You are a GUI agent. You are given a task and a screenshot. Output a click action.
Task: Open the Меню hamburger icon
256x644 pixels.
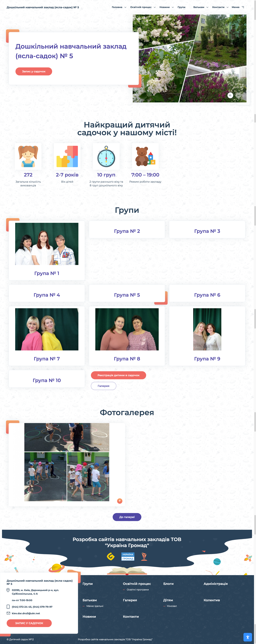(x=243, y=7)
